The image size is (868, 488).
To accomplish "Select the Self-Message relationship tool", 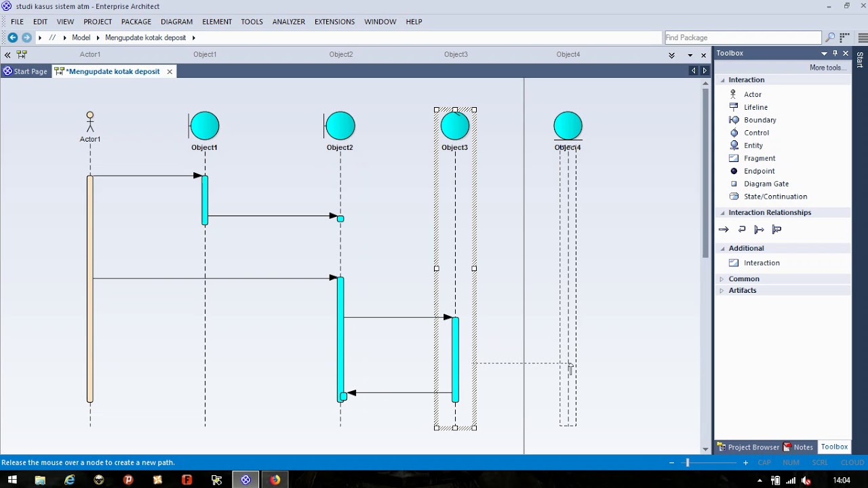I will coord(742,230).
